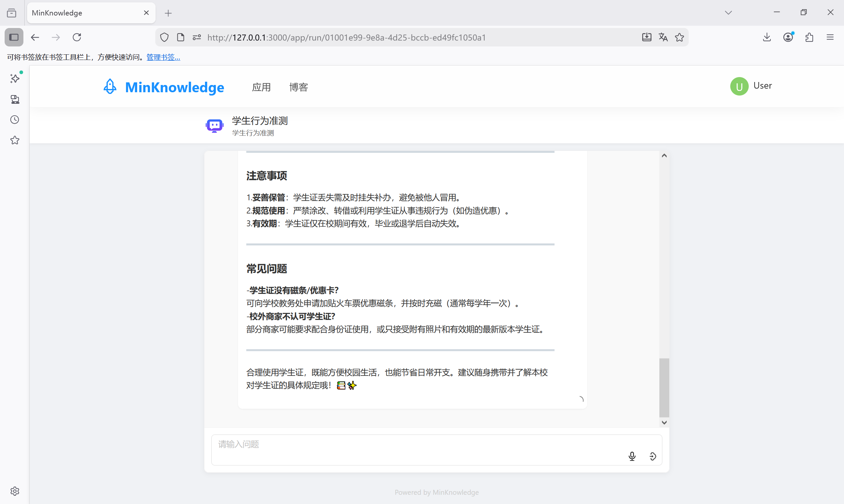Click the 学生行为准测 robot avatar icon
This screenshot has width=844, height=504.
(x=214, y=126)
